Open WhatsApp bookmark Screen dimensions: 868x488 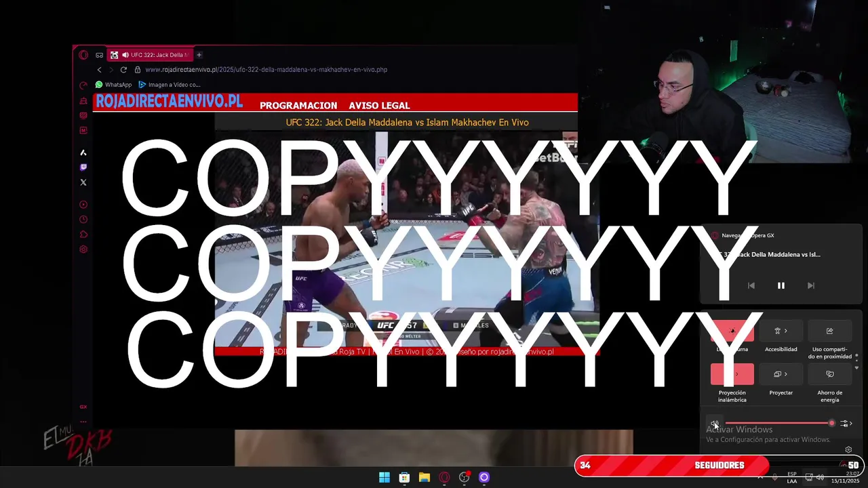pyautogui.click(x=113, y=85)
